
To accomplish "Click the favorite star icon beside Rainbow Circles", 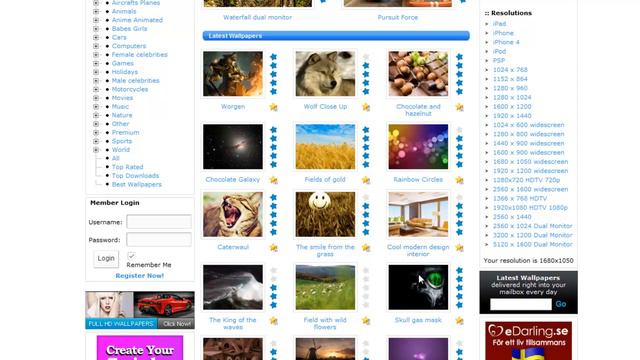I will point(459,180).
